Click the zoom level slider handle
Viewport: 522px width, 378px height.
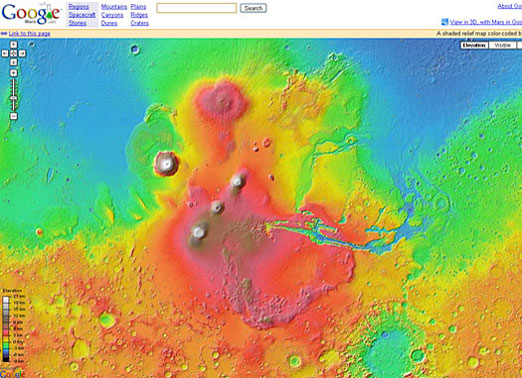13,98
